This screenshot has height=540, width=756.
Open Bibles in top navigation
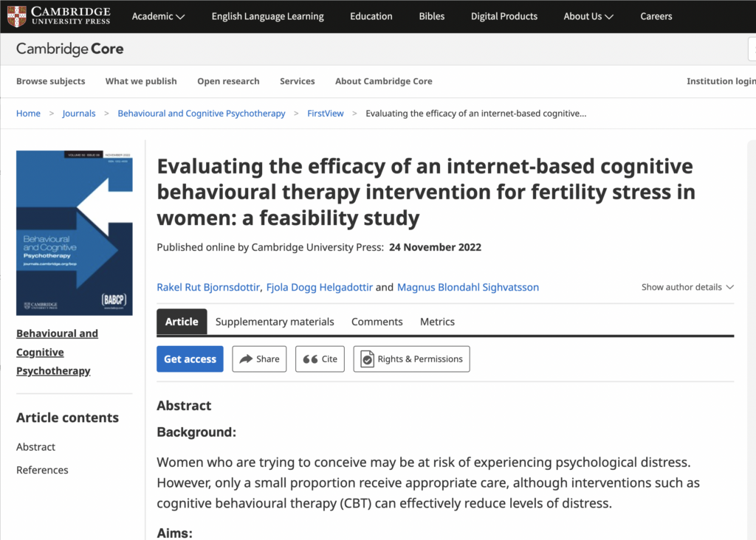(431, 16)
